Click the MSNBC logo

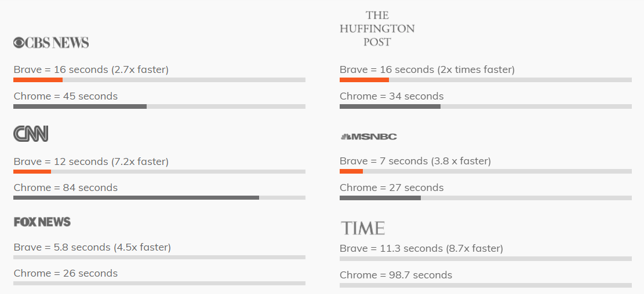coord(369,137)
